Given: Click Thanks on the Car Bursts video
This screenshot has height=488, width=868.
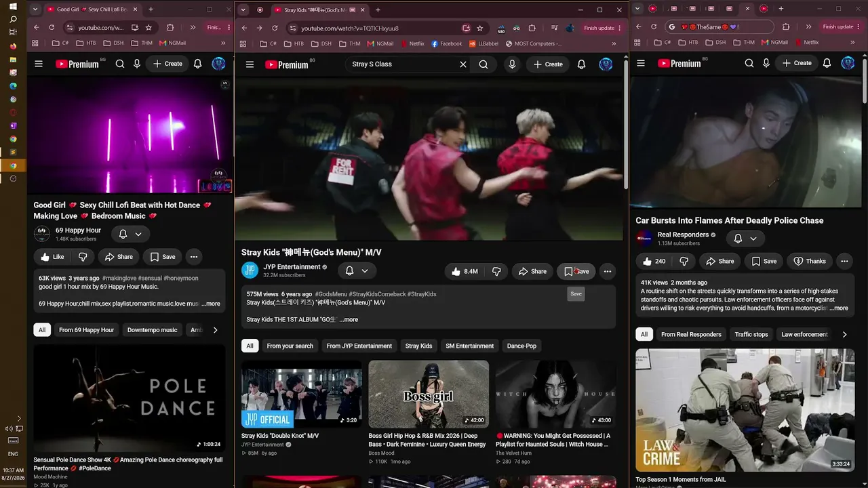Looking at the screenshot, I should [809, 261].
